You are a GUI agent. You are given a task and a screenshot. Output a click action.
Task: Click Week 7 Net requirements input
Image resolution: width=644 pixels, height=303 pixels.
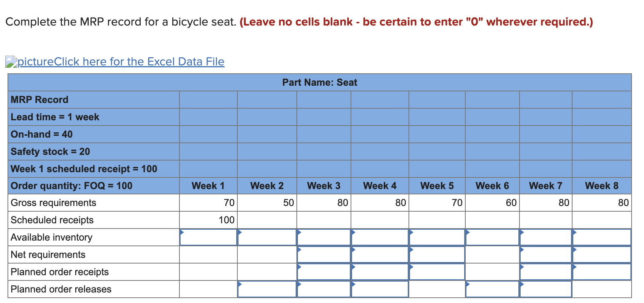pos(546,255)
